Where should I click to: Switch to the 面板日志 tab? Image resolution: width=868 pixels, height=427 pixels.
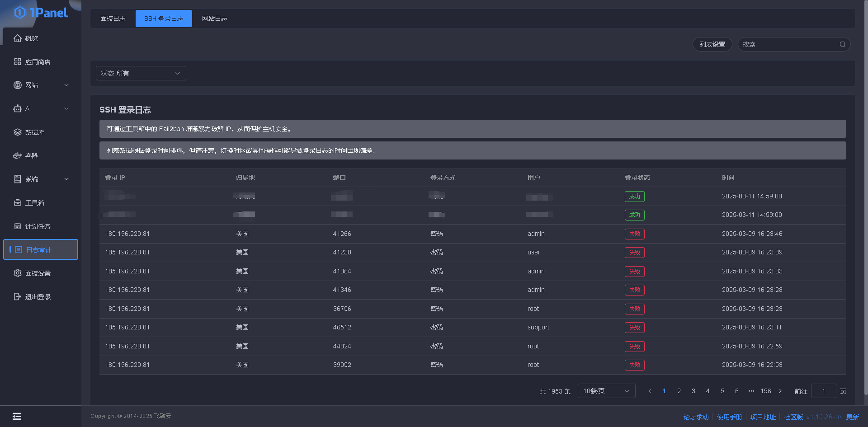tap(113, 19)
